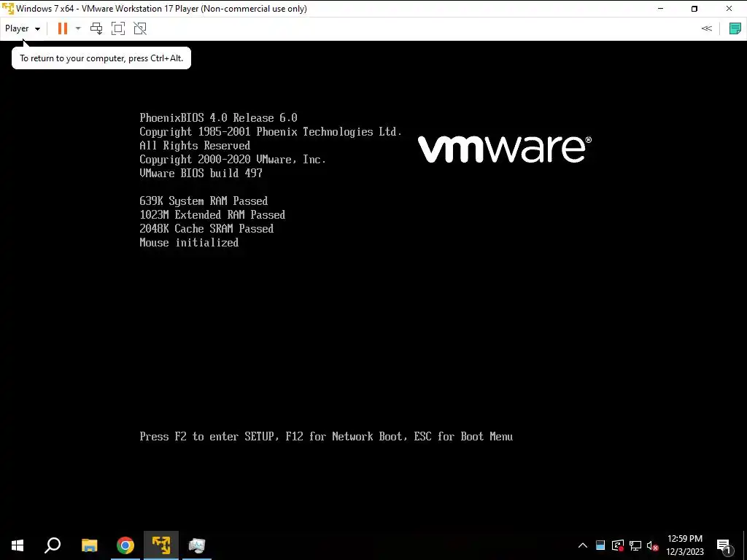Open the green notes/messages icon
The image size is (747, 560).
pos(735,28)
